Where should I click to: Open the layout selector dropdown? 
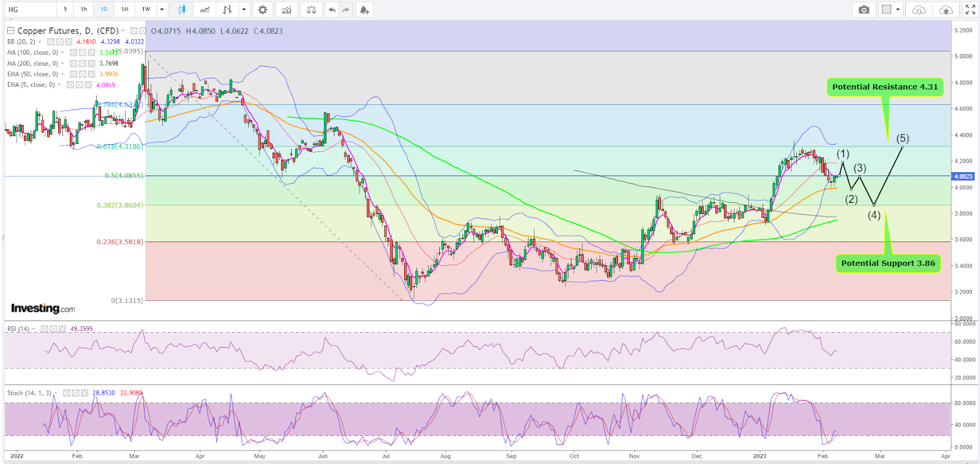pos(898,10)
